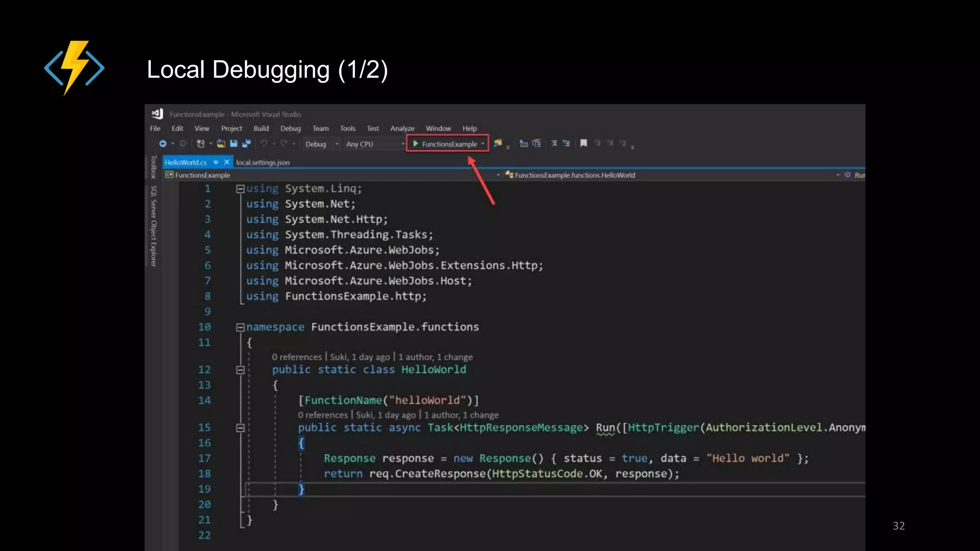This screenshot has height=551, width=980.
Task: Open the Help menu
Action: click(469, 128)
